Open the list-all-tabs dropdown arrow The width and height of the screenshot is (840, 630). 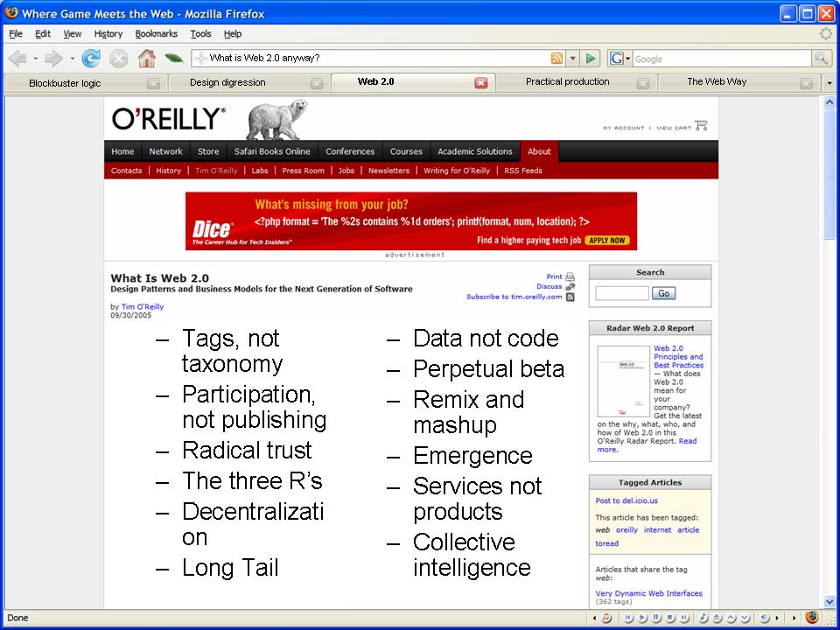pos(829,83)
